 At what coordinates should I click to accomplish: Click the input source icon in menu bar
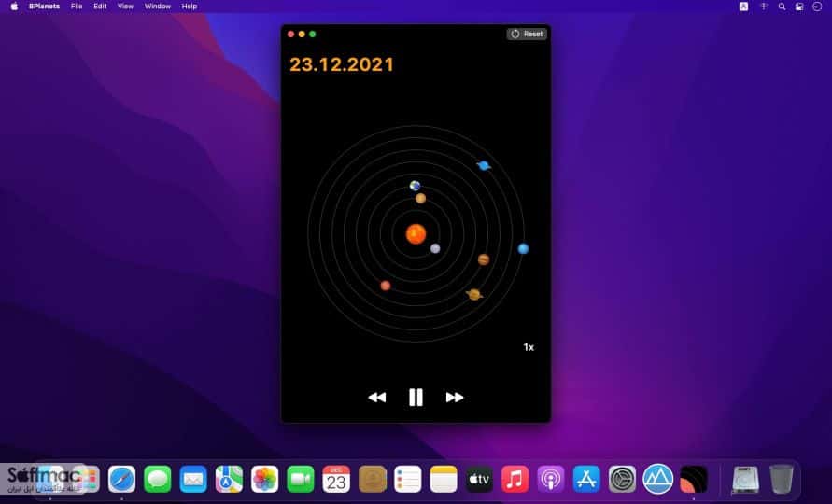[x=744, y=7]
